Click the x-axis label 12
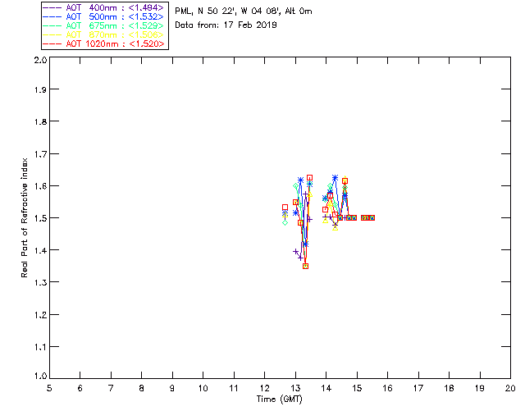Viewport: 525px width, 420px height. pos(264,388)
